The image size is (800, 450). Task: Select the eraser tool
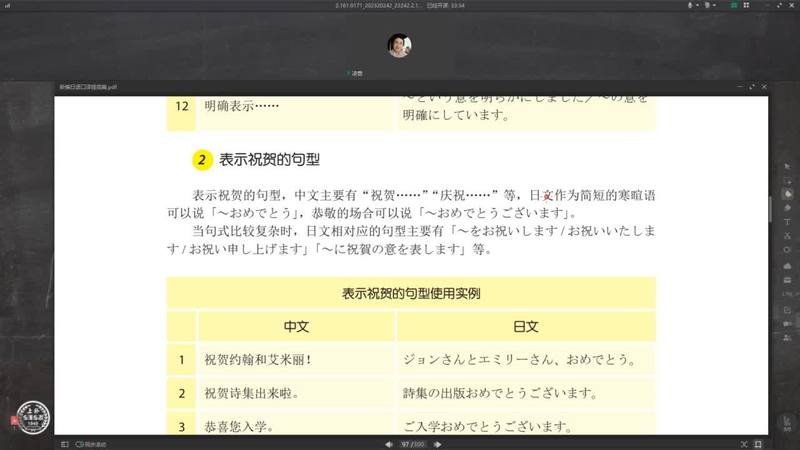pos(788,207)
